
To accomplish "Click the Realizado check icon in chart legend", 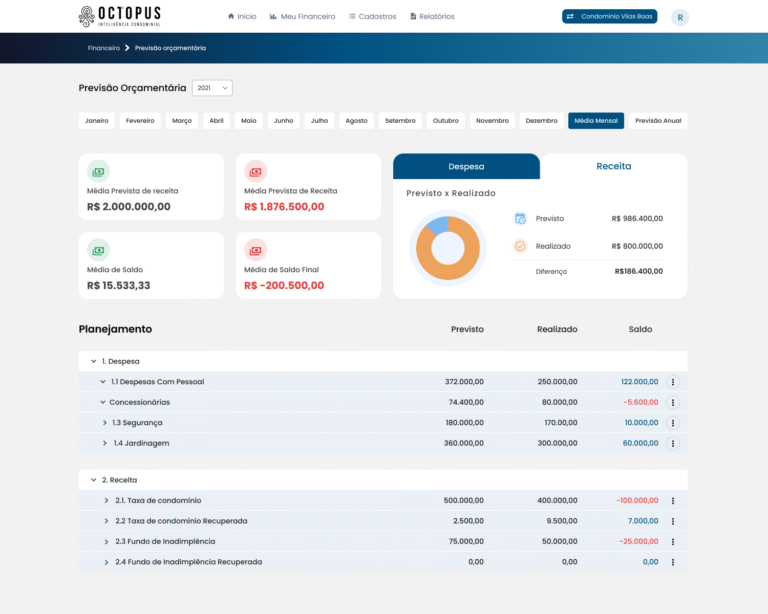I will 520,246.
